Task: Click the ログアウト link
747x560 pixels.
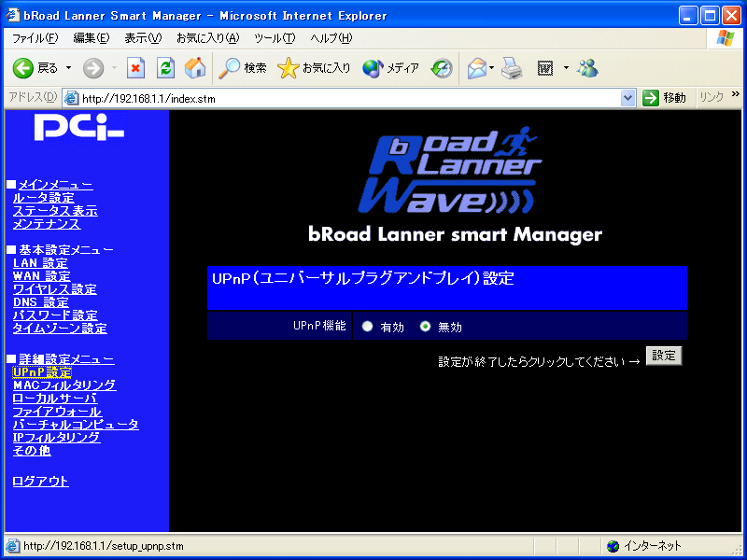Action: tap(40, 482)
